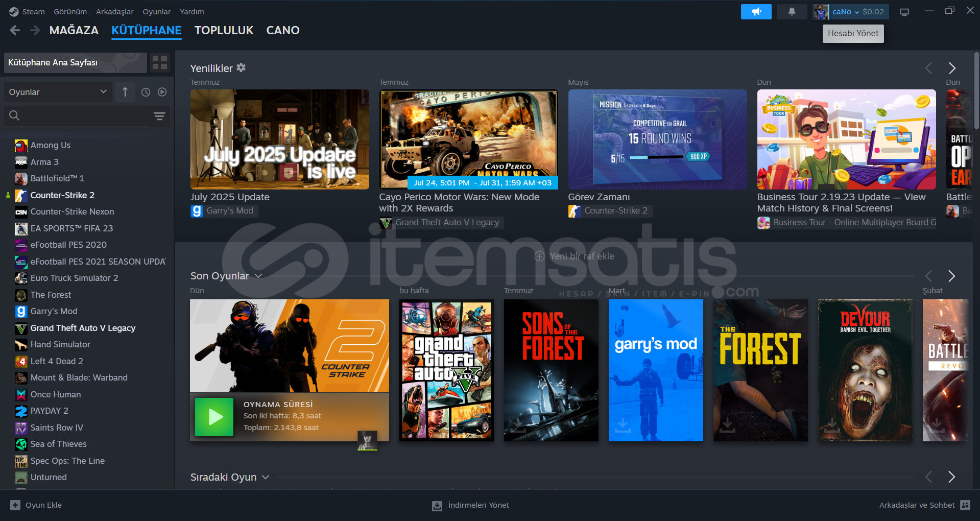The width and height of the screenshot is (980, 521).
Task: Open the Steam menu
Action: 33,12
